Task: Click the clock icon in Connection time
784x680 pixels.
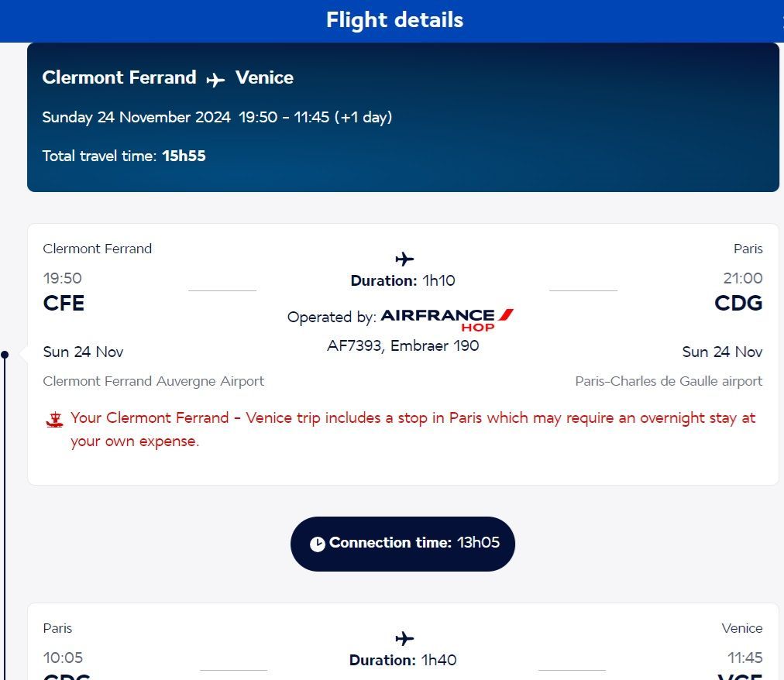Action: [318, 544]
